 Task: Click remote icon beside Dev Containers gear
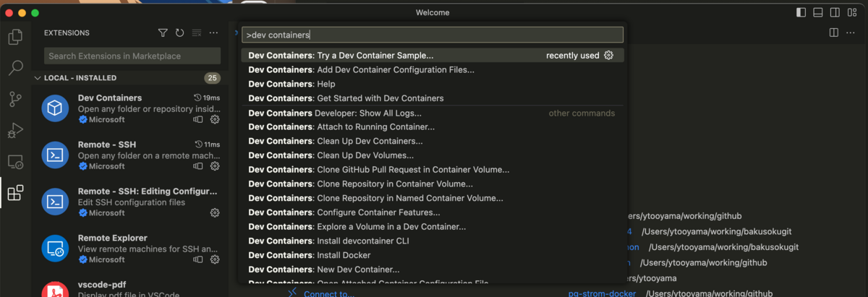point(198,119)
